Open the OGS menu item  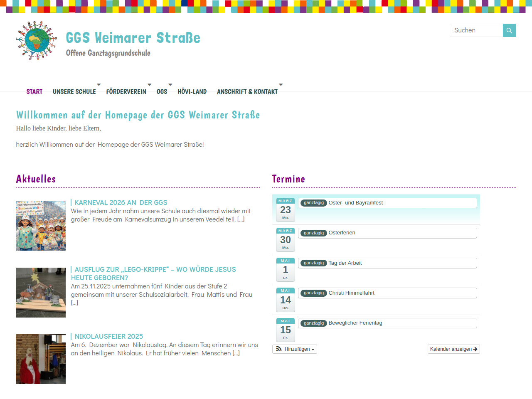(162, 92)
